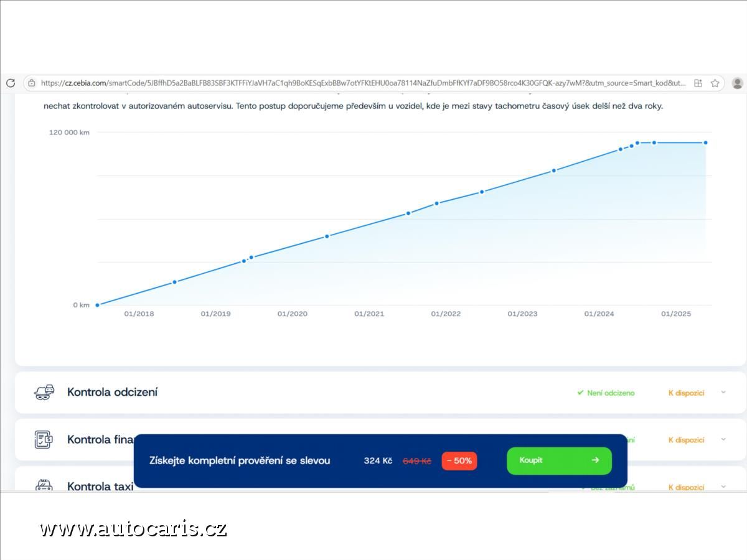Screen dimensions: 747x560
Task: Bookmark this page with the star icon
Action: tap(715, 83)
